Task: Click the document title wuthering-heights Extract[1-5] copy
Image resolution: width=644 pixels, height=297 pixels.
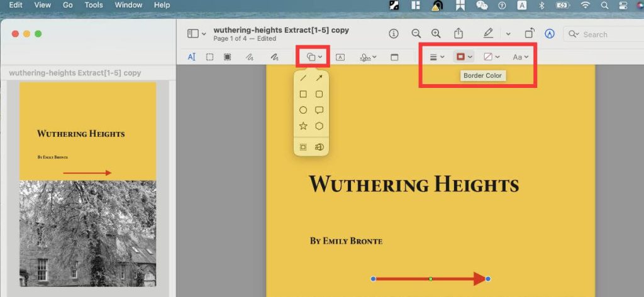Action: [281, 30]
